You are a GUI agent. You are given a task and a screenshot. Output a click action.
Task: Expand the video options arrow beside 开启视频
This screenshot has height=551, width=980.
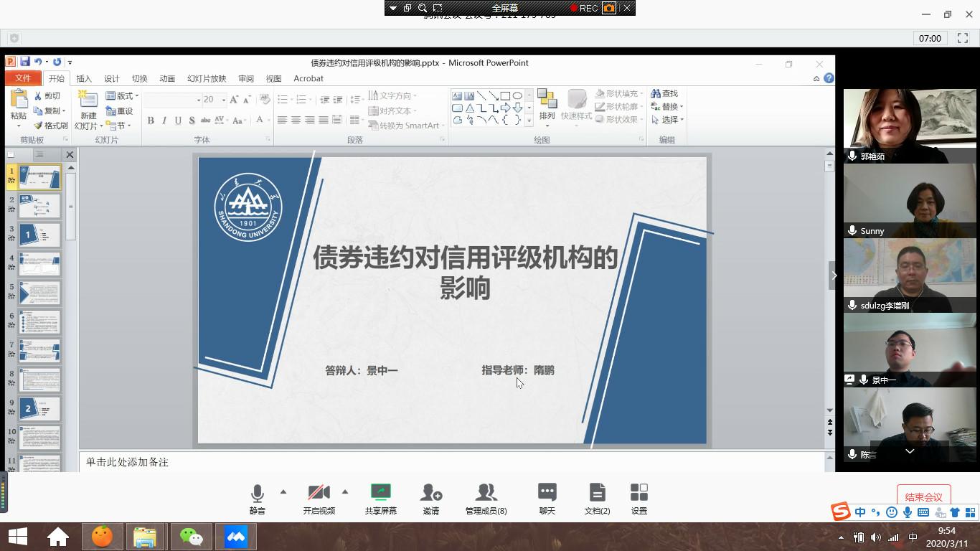(x=345, y=492)
